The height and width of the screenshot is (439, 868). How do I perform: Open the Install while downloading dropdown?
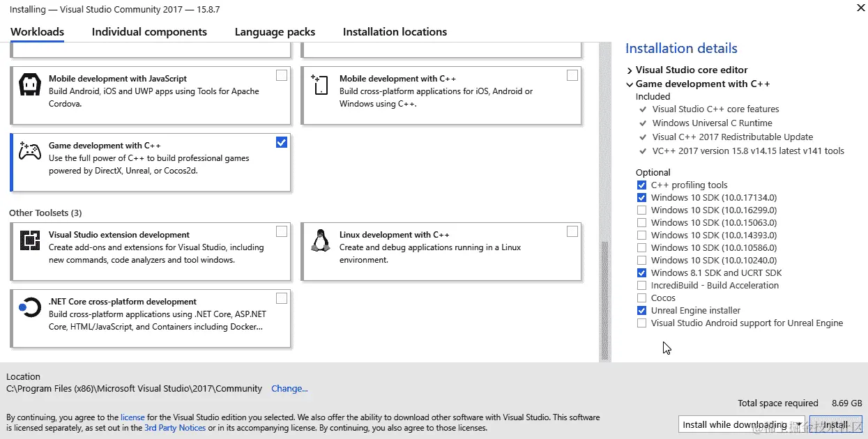click(x=742, y=424)
